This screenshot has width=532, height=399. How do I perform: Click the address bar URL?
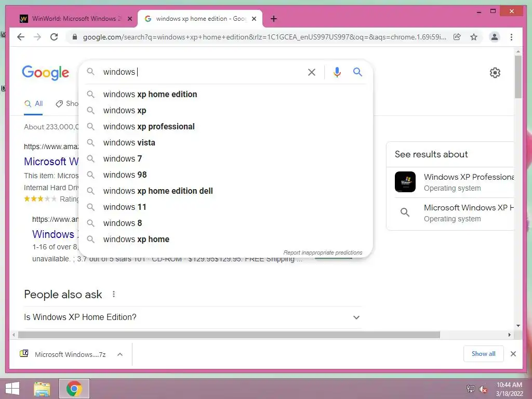click(x=264, y=37)
